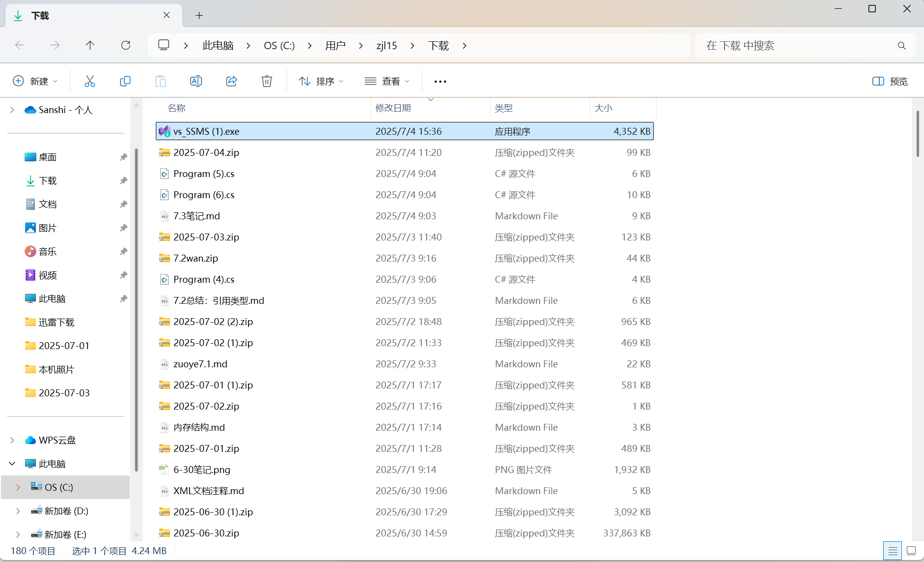
Task: Click the Share icon in the toolbar
Action: (x=231, y=81)
